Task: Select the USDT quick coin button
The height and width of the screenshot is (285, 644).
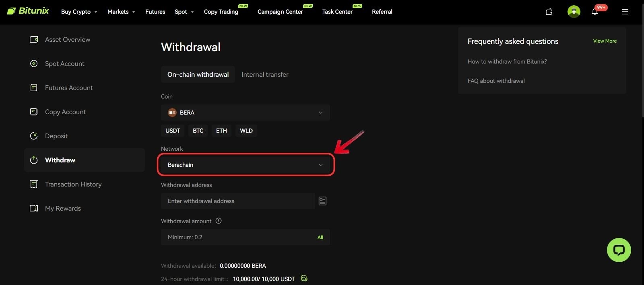Action: pyautogui.click(x=173, y=131)
